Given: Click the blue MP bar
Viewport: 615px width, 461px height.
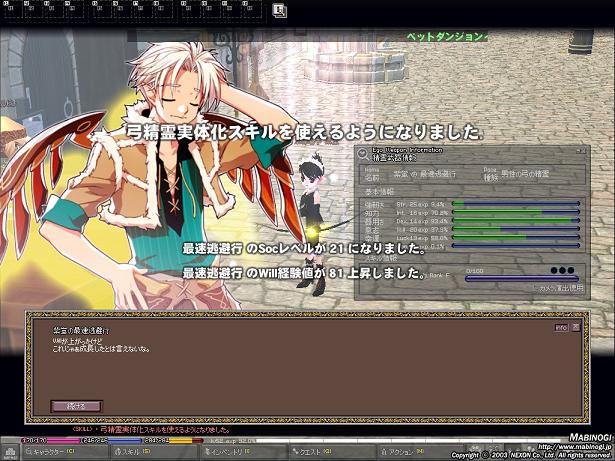Looking at the screenshot, I should point(111,441).
